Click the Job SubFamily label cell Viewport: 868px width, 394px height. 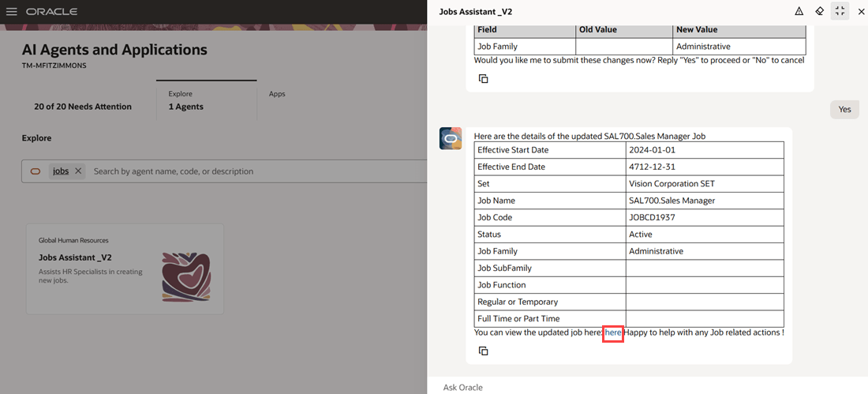point(550,268)
